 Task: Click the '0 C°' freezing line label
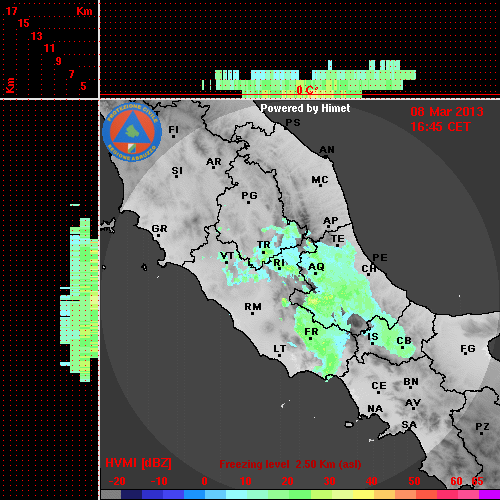[307, 90]
